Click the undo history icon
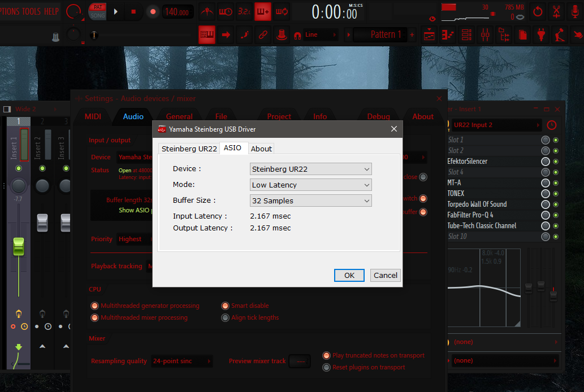This screenshot has width=584, height=392. click(x=538, y=11)
